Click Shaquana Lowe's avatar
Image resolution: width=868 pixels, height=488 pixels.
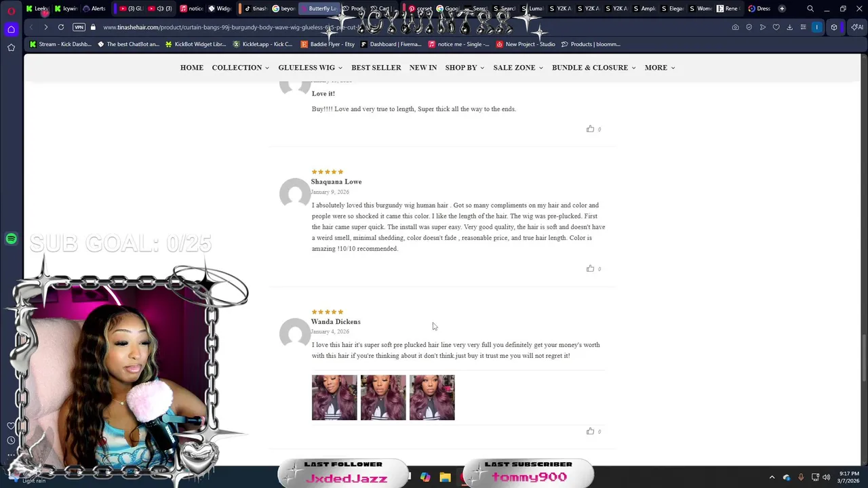click(295, 194)
